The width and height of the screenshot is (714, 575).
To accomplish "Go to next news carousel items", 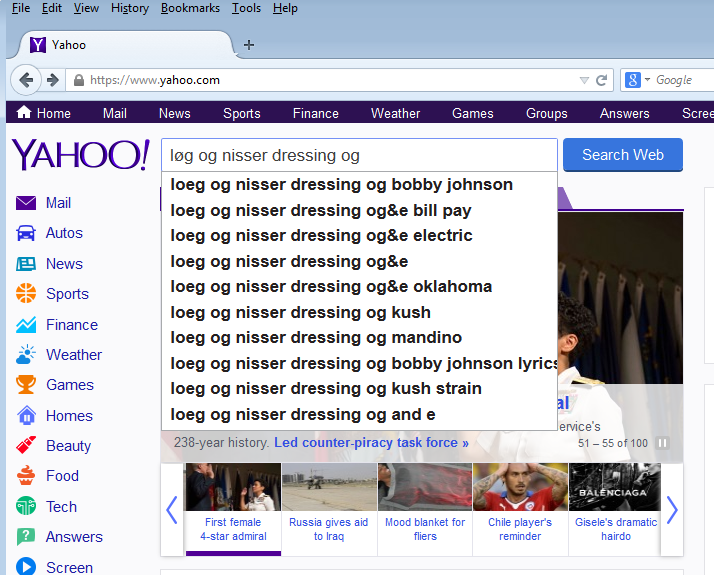I will click(672, 510).
